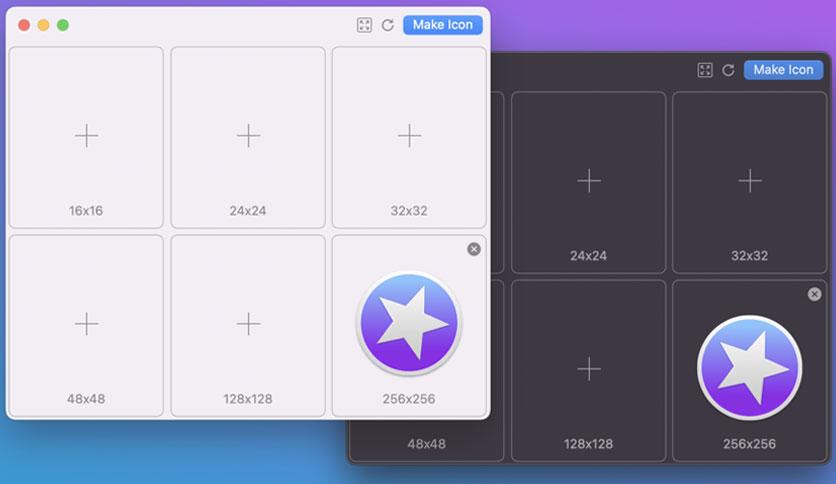Click the 256x256 label in light window
This screenshot has height=484, width=836.
(409, 399)
